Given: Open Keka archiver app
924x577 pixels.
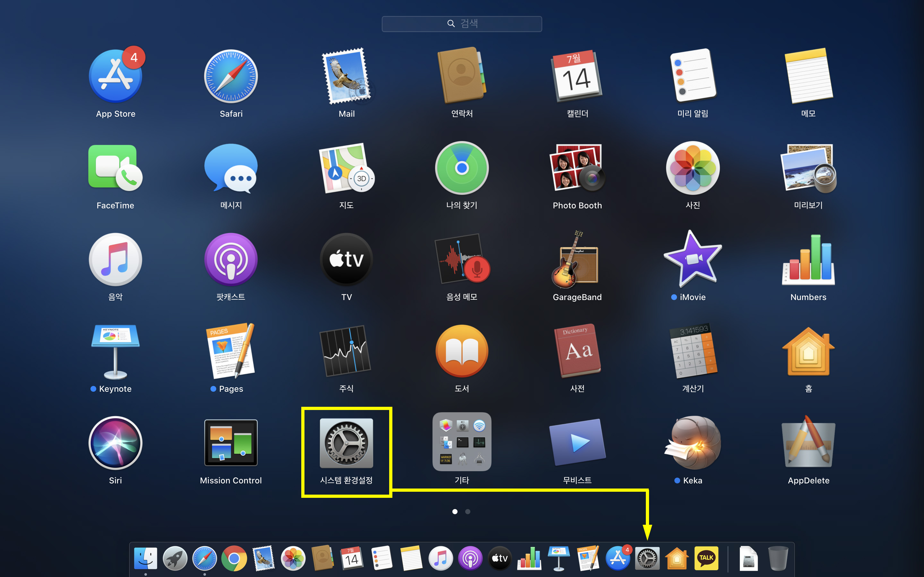Looking at the screenshot, I should (693, 443).
